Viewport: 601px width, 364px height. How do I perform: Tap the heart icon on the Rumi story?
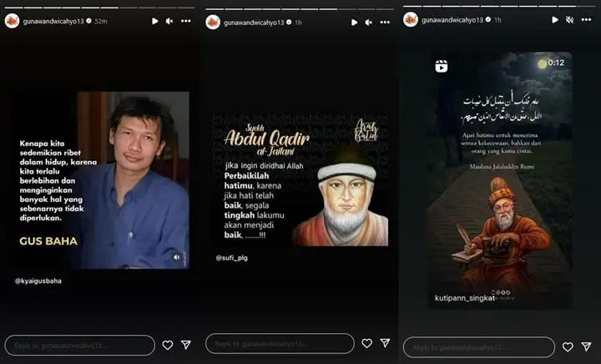click(568, 346)
